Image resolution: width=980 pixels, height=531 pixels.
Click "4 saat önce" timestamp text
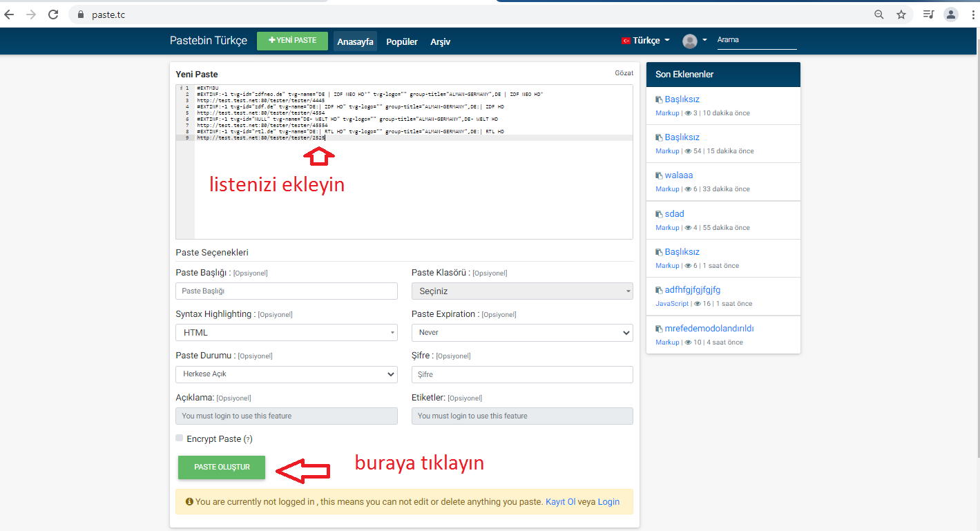[x=724, y=342]
